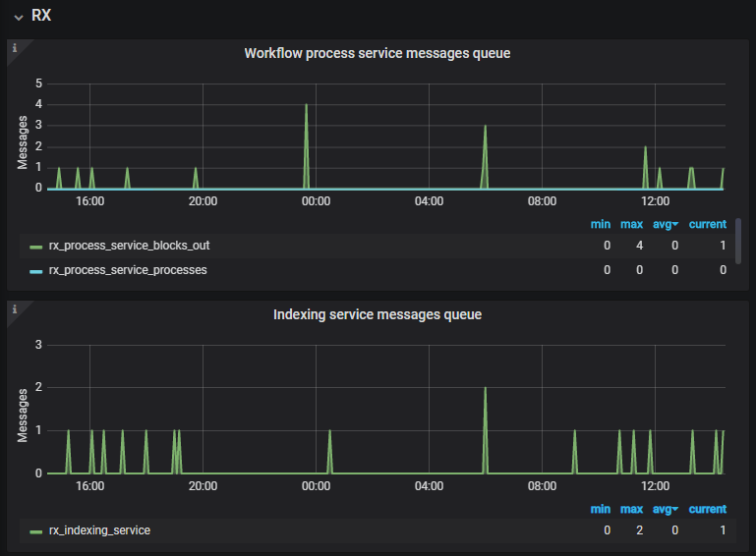Toggle rx_indexing_service series visibility
This screenshot has width=756, height=556.
(99, 530)
